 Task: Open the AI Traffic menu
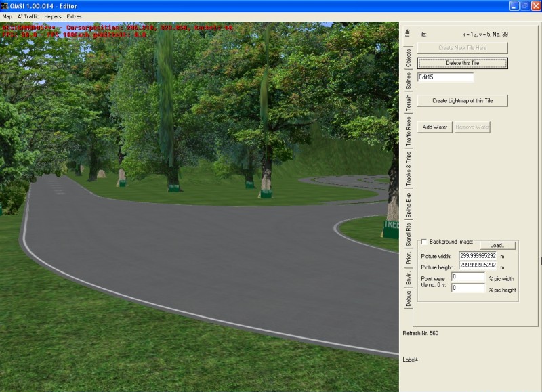coord(28,16)
